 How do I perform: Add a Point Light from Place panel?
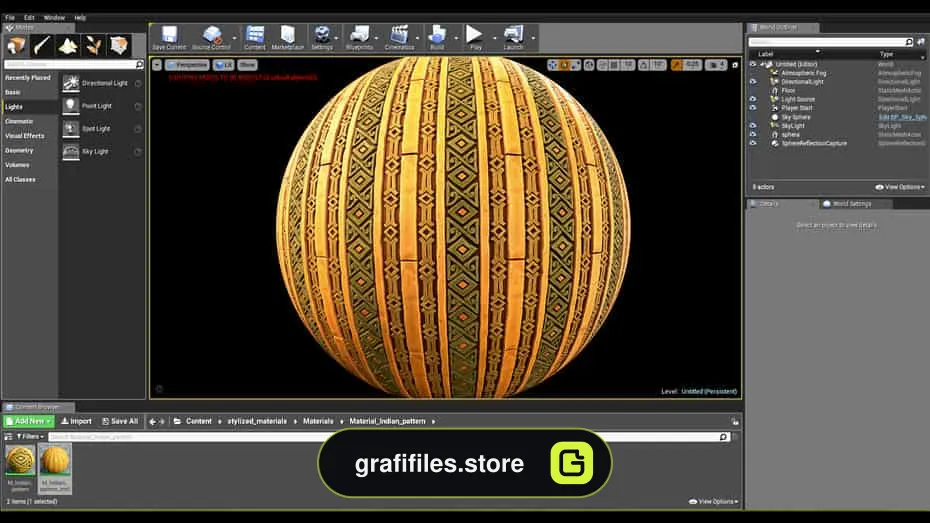click(102, 106)
